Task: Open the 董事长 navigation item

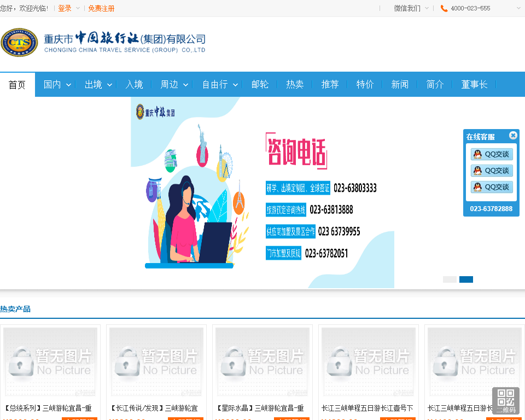Action: pos(475,84)
